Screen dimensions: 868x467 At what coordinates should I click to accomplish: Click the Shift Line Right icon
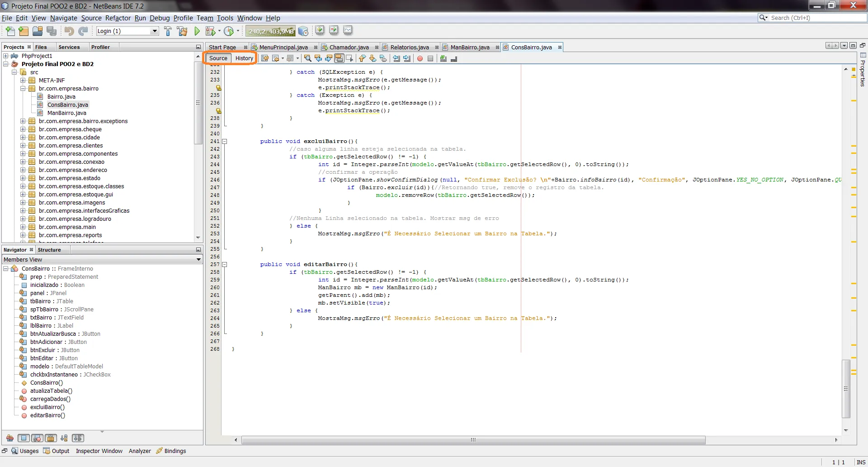pyautogui.click(x=407, y=58)
